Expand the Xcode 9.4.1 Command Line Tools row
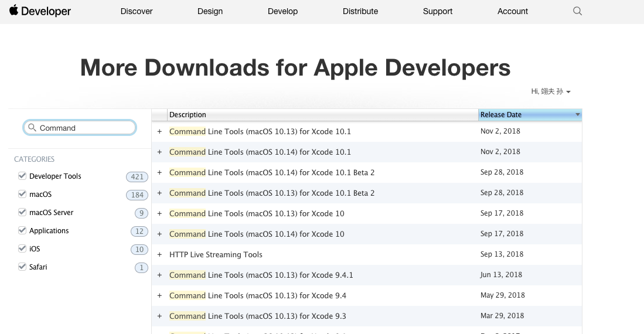Image resolution: width=644 pixels, height=334 pixels. click(x=159, y=275)
